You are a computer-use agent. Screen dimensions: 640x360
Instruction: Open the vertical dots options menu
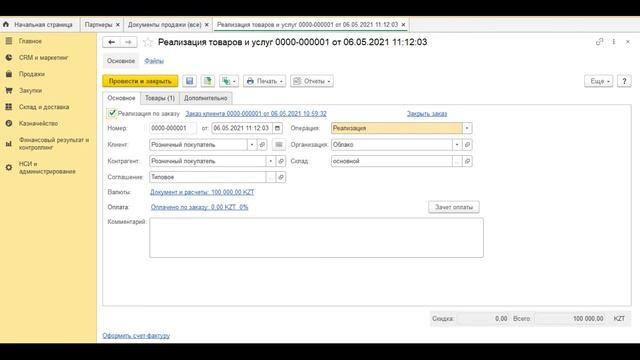click(x=613, y=42)
